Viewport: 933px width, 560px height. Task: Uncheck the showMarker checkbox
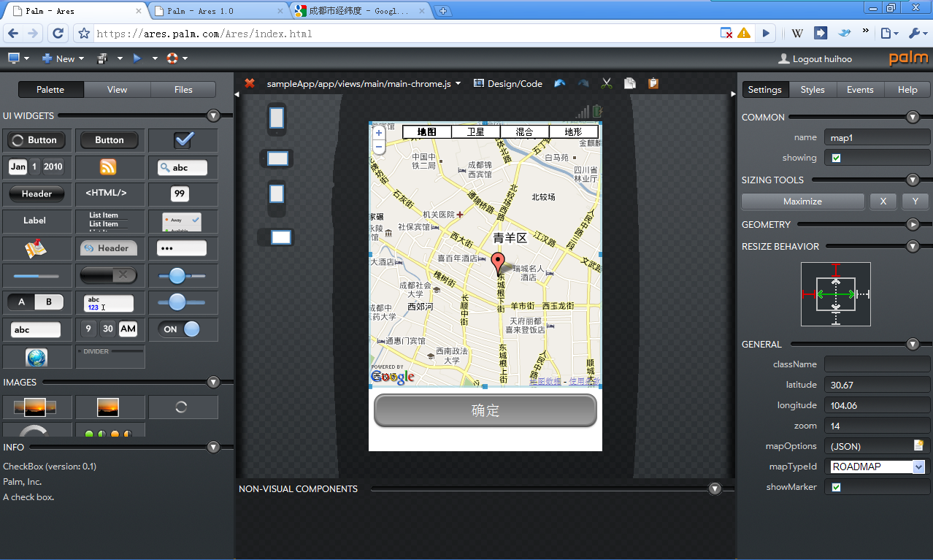pos(837,487)
